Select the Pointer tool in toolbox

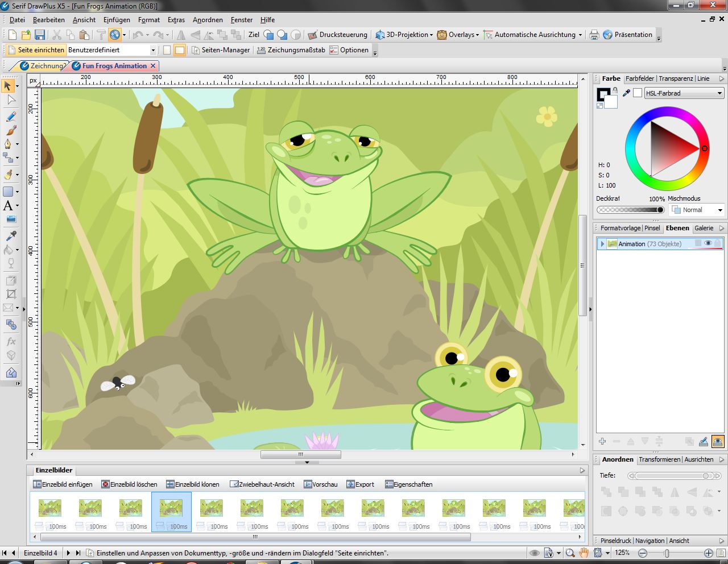pos(8,86)
